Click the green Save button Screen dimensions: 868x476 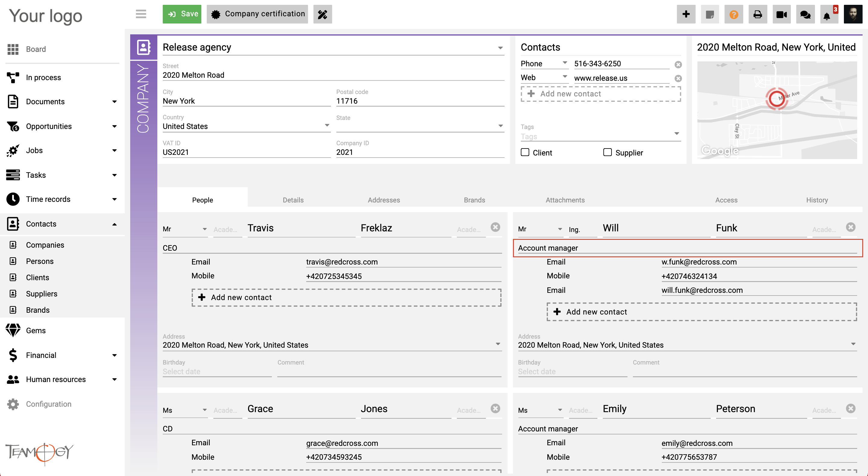click(x=182, y=14)
